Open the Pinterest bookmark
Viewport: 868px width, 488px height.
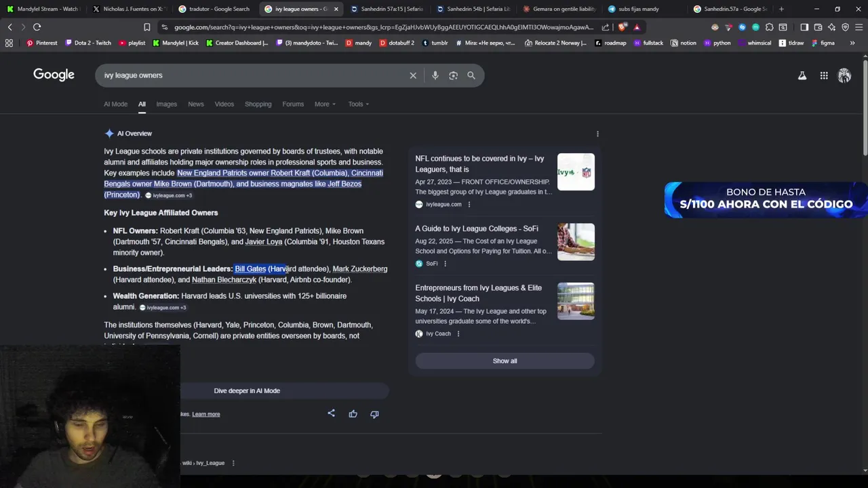coord(41,43)
